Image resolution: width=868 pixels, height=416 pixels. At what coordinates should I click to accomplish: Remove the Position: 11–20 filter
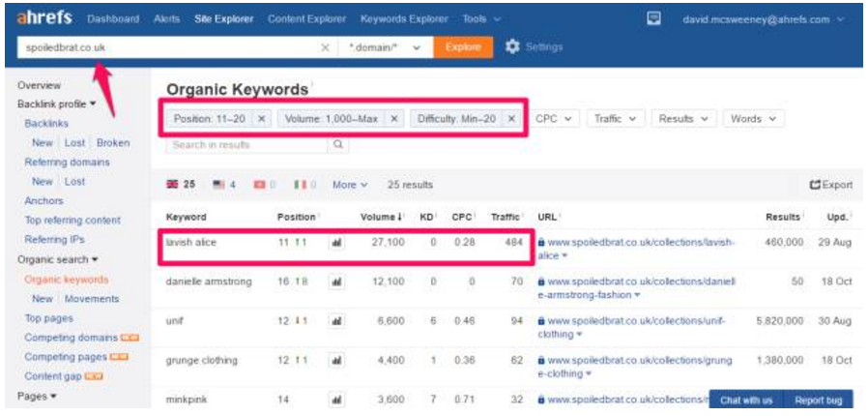click(x=262, y=119)
